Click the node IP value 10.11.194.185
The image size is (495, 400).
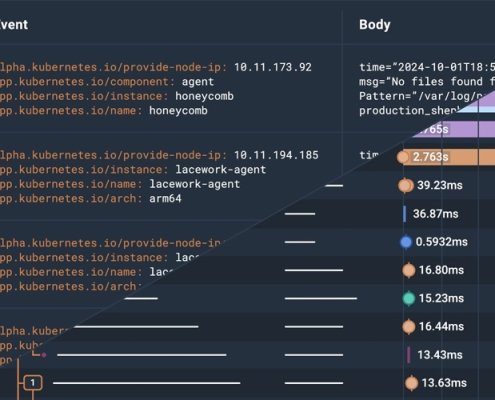[276, 155]
